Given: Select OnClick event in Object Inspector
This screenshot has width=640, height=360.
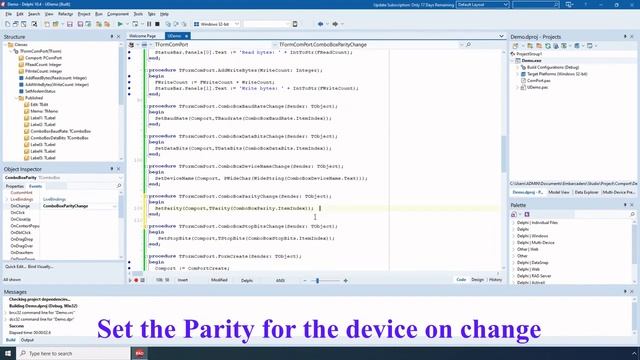Looking at the screenshot, I should tap(18, 213).
